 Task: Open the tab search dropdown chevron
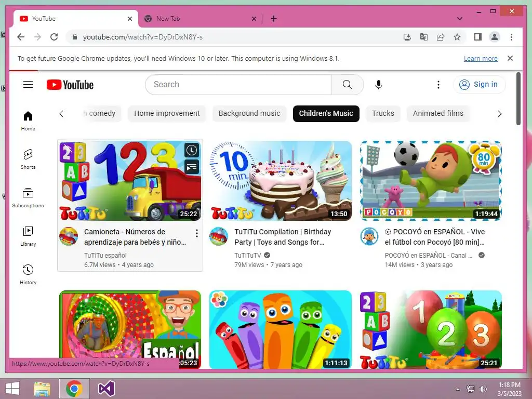(x=460, y=19)
